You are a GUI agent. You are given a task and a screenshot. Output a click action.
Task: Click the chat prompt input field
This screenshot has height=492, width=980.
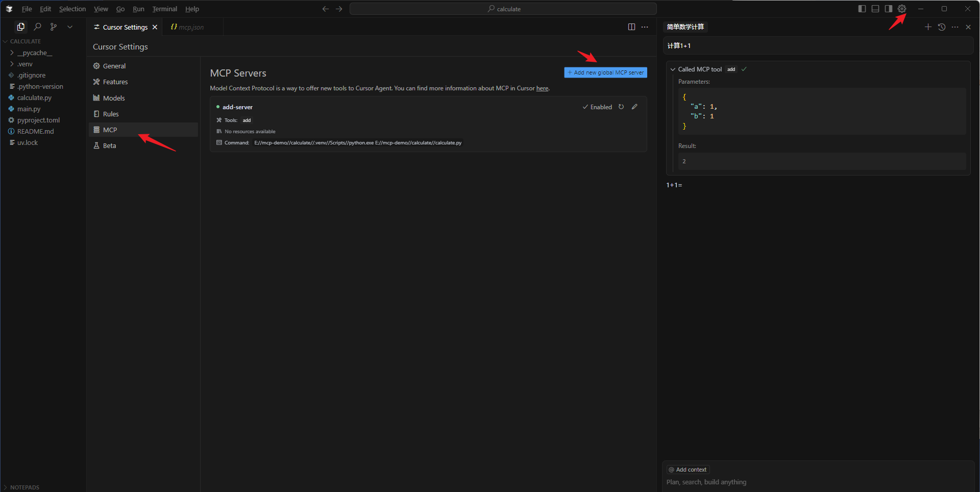[817, 482]
